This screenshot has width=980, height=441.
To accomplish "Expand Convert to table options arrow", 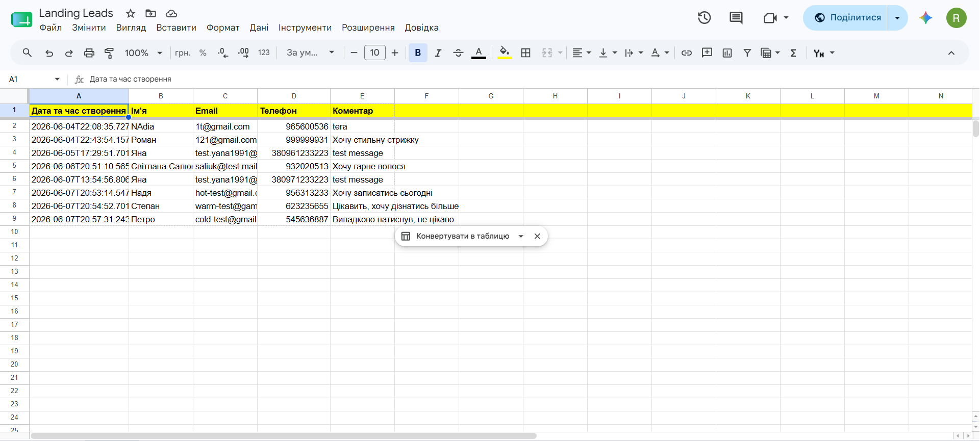I will coord(521,236).
